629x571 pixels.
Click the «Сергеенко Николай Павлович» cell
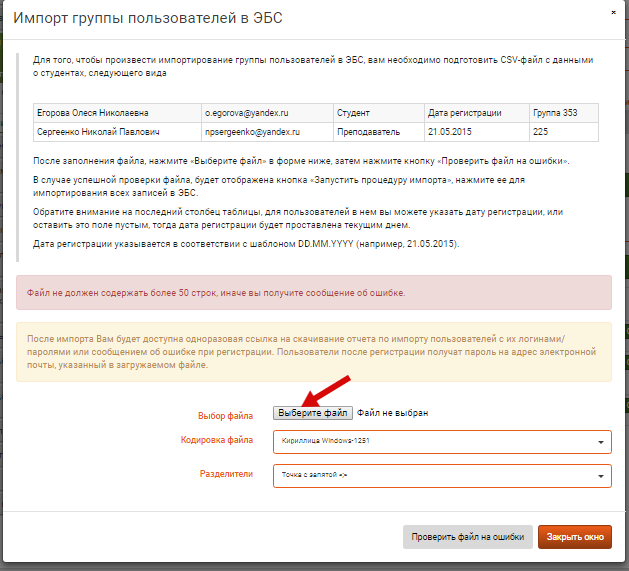click(116, 132)
